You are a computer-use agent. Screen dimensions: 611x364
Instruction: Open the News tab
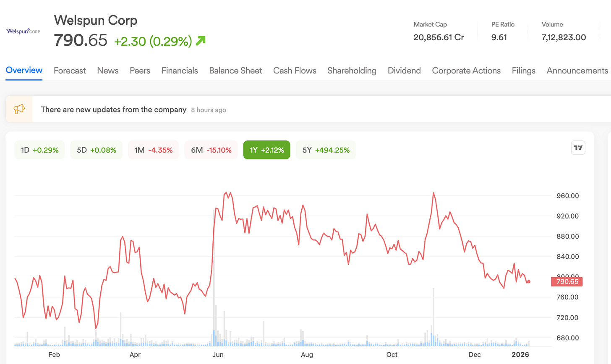108,70
